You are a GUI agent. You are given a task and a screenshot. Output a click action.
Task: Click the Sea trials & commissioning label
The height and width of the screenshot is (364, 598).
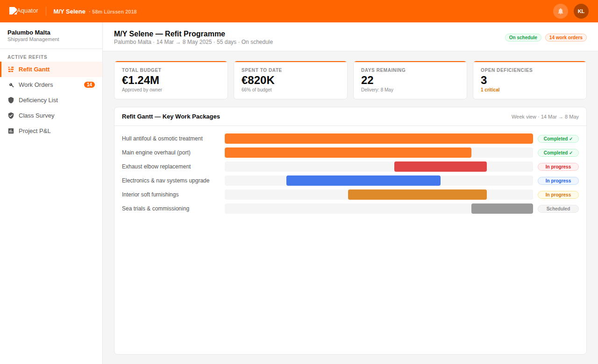point(156,209)
